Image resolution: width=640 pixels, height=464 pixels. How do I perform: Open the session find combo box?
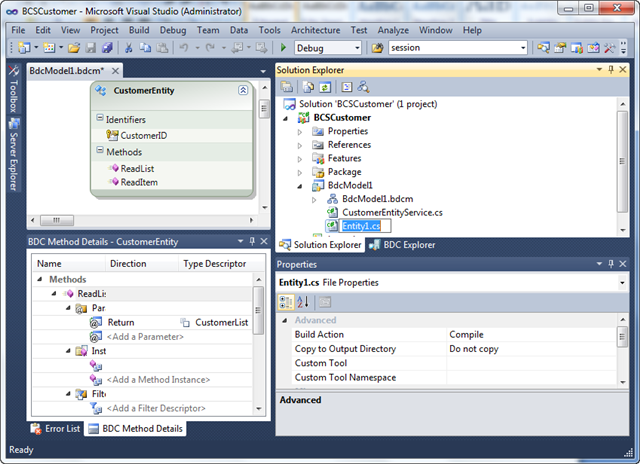point(523,48)
